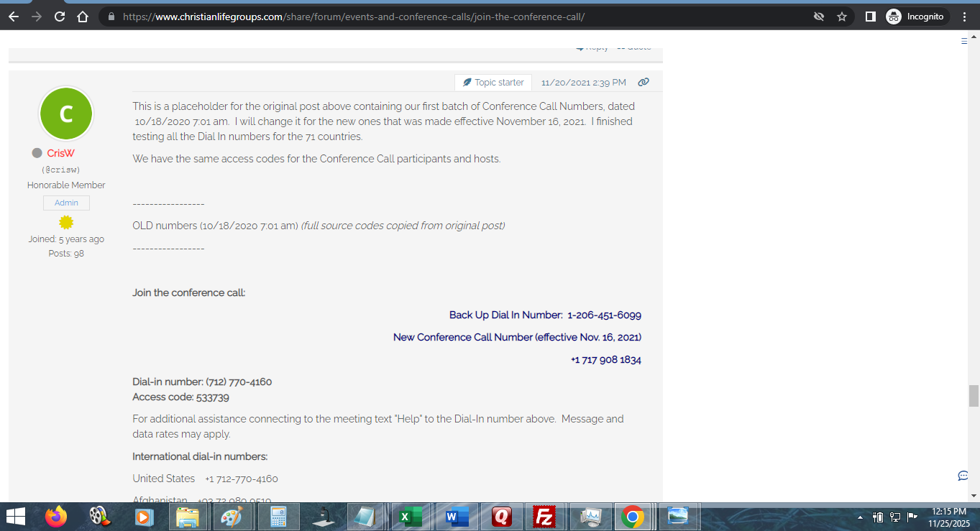The height and width of the screenshot is (531, 980).
Task: Launch Excel from the taskbar
Action: [410, 517]
